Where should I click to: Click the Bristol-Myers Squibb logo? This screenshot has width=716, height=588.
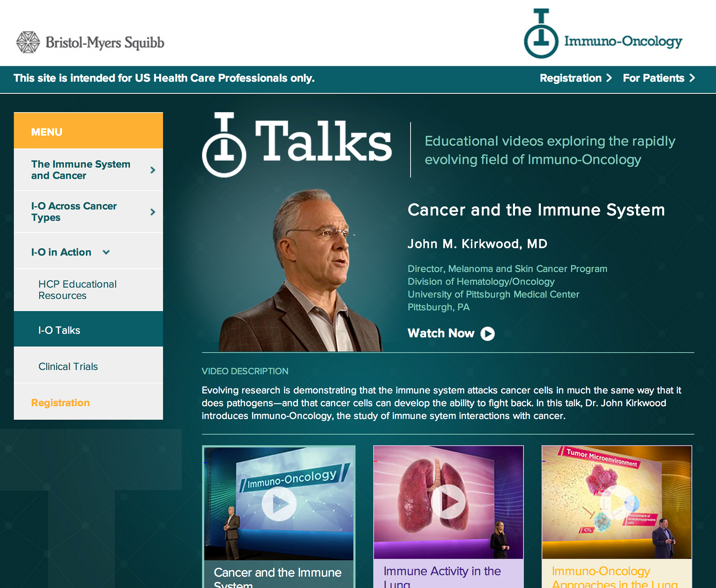pos(90,42)
